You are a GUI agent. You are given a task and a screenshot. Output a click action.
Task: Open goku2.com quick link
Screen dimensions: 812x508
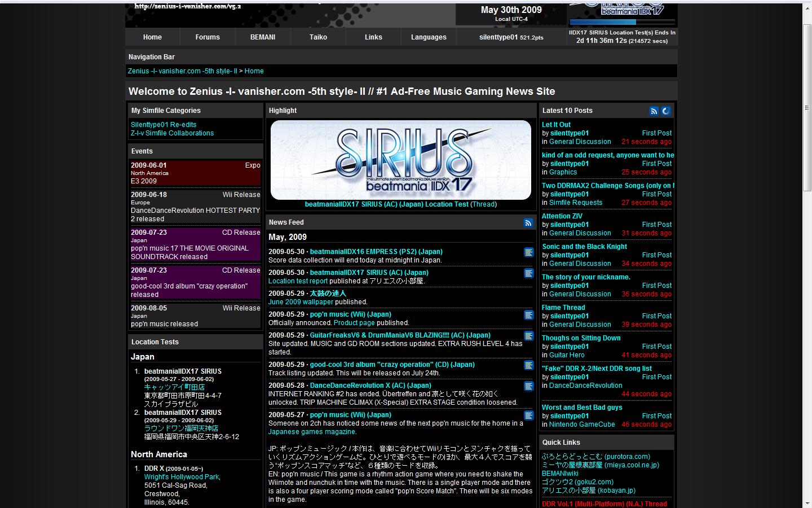point(577,482)
